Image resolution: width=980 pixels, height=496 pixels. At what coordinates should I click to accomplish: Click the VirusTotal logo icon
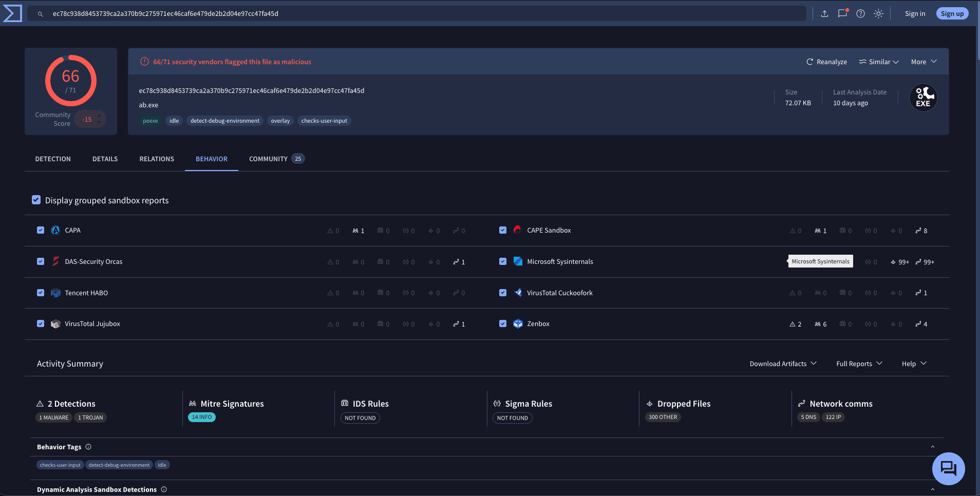click(12, 13)
